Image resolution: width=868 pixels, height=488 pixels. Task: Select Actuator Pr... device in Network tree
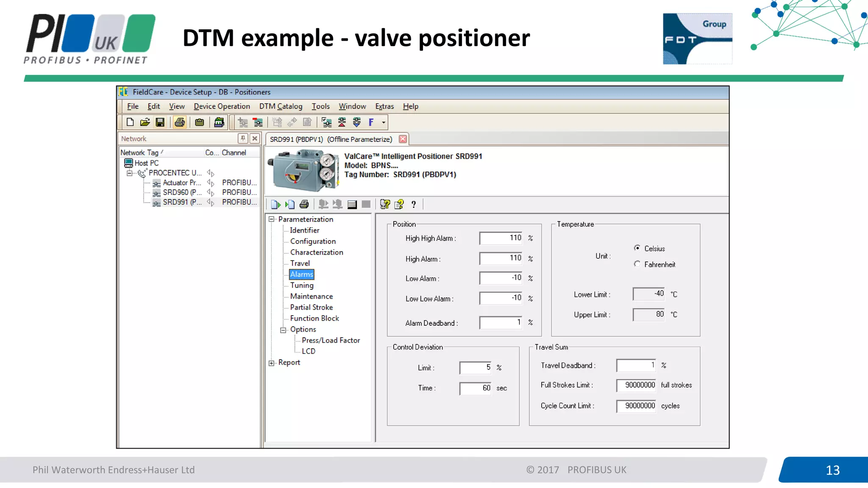pos(182,183)
